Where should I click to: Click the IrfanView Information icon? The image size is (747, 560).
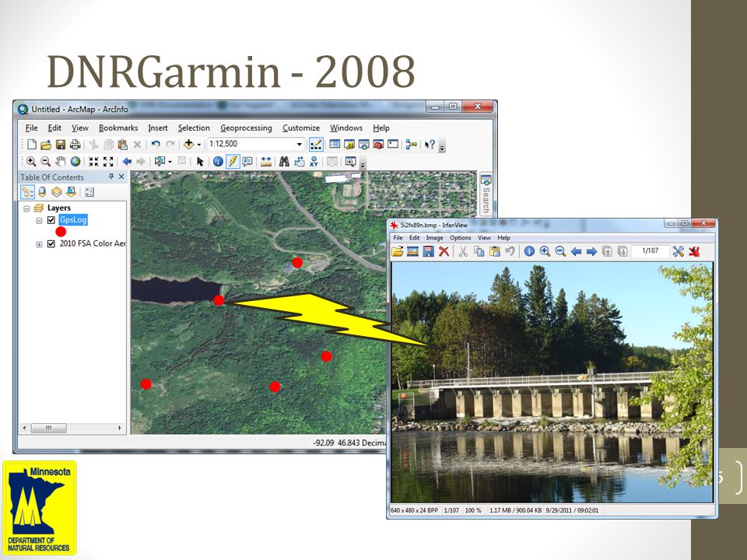[x=529, y=251]
